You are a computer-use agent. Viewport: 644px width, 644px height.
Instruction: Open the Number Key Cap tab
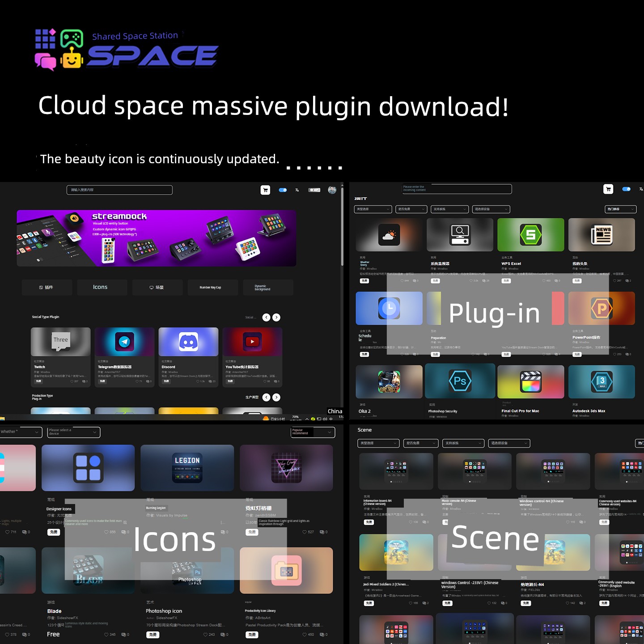(x=210, y=287)
